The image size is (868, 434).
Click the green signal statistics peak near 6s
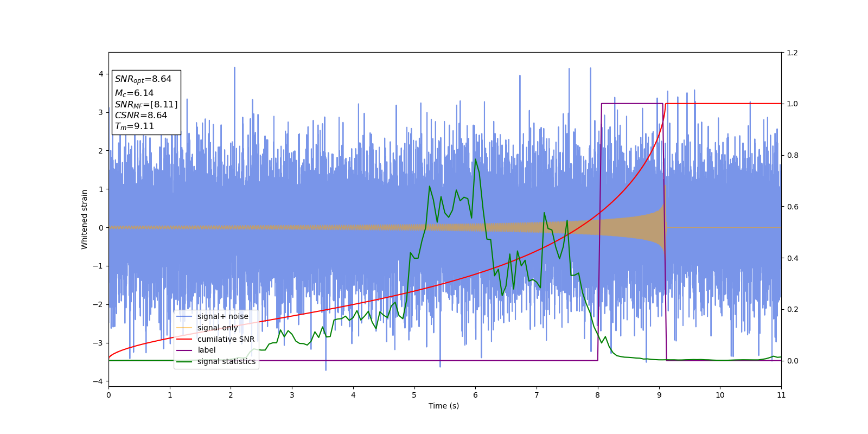(475, 159)
